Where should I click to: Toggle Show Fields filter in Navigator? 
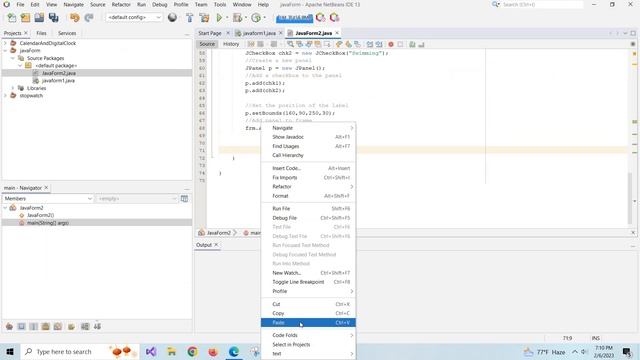21,327
